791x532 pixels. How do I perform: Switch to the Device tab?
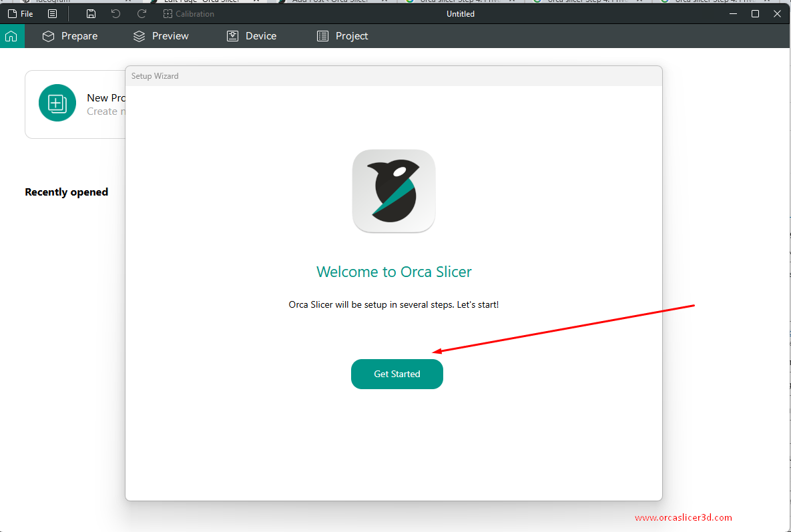point(252,36)
